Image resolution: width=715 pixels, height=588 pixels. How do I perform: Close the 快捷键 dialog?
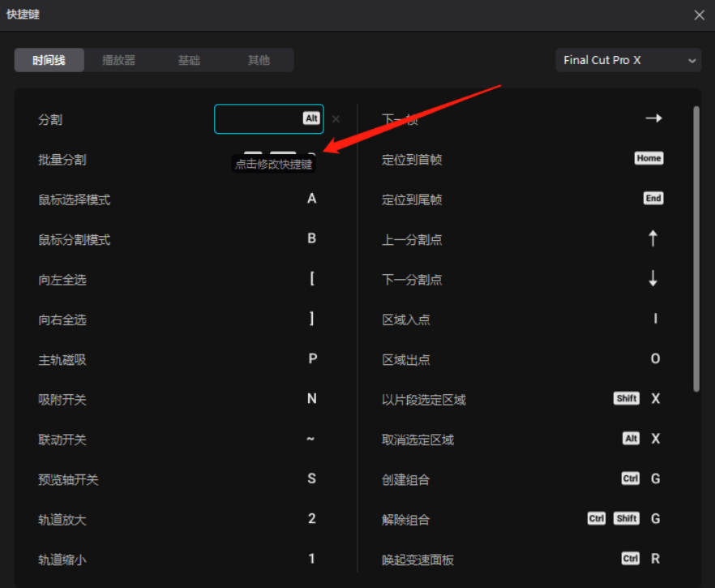coord(699,15)
